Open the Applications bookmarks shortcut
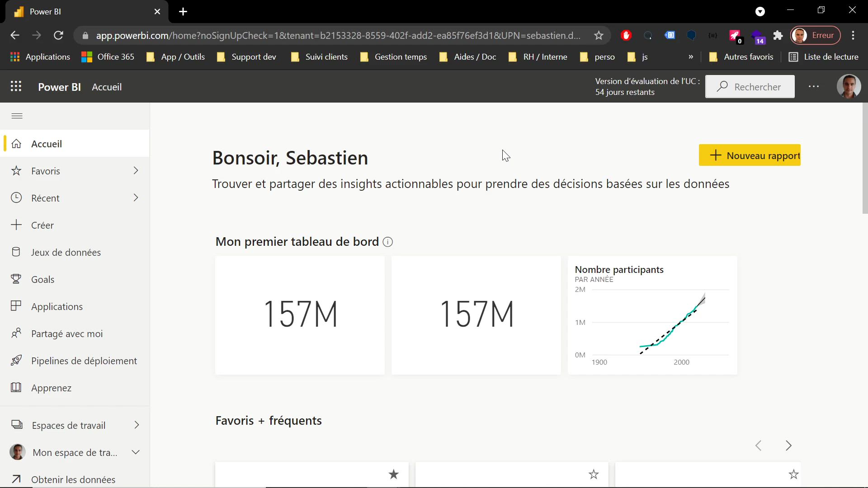The image size is (868, 488). [x=40, y=57]
